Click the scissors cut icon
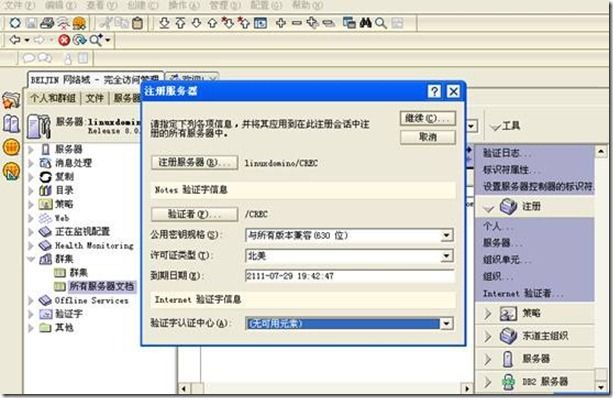This screenshot has width=613, height=398. (106, 23)
